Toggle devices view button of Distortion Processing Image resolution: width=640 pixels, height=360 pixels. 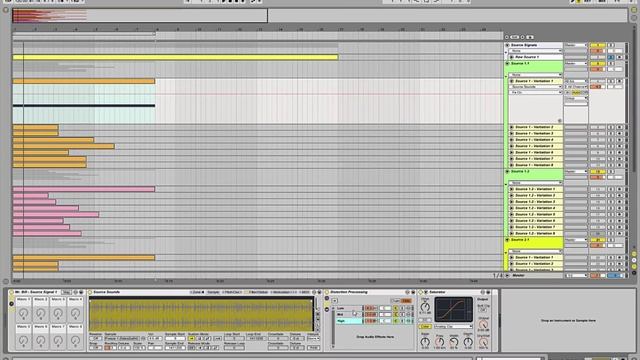pos(327,310)
